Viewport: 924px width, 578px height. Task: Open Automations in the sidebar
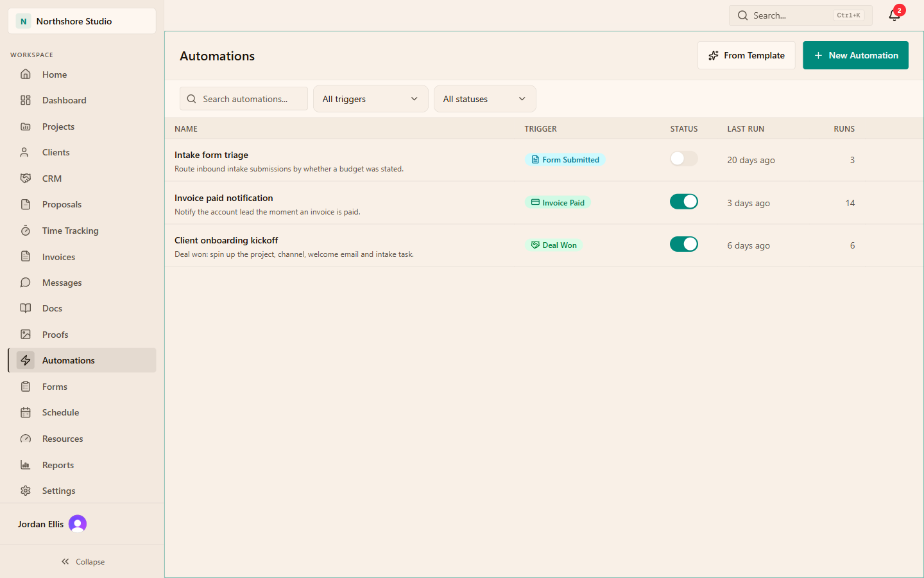tap(82, 360)
